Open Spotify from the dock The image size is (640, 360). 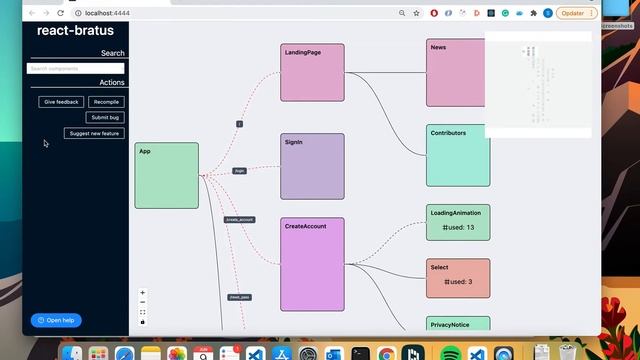[450, 353]
